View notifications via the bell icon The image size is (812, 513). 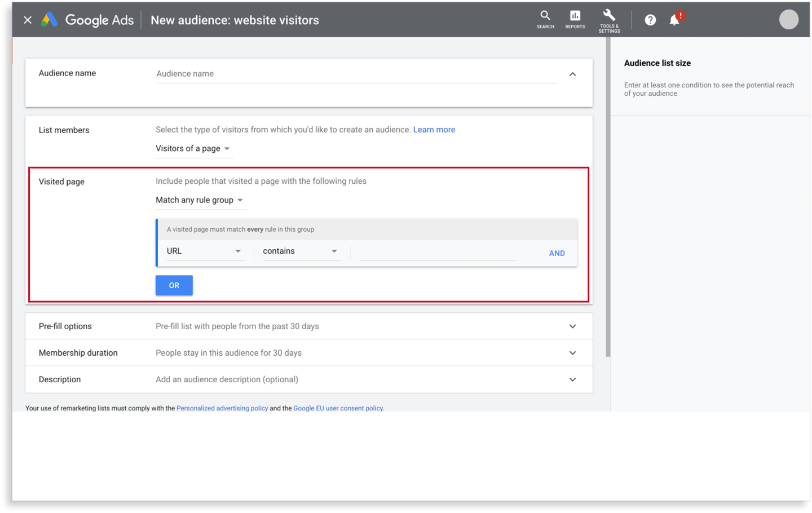675,20
